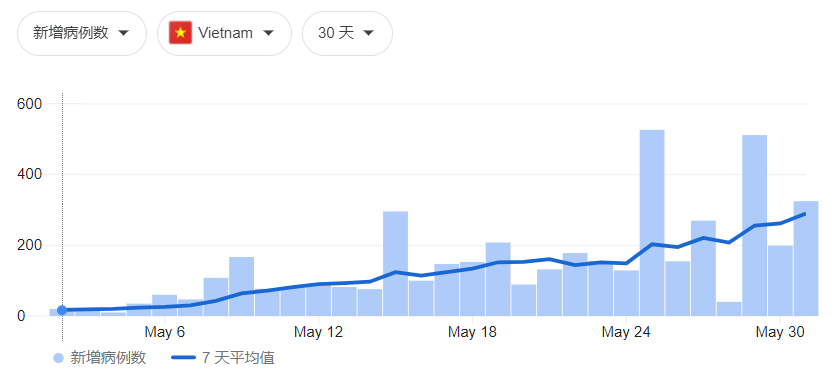The width and height of the screenshot is (840, 375).
Task: Click the 新增病例数 legend text
Action: point(108,358)
